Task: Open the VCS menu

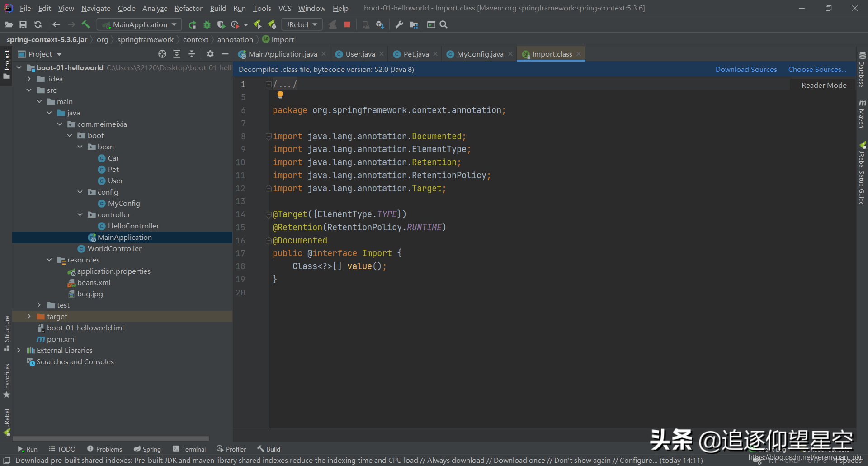Action: click(285, 8)
